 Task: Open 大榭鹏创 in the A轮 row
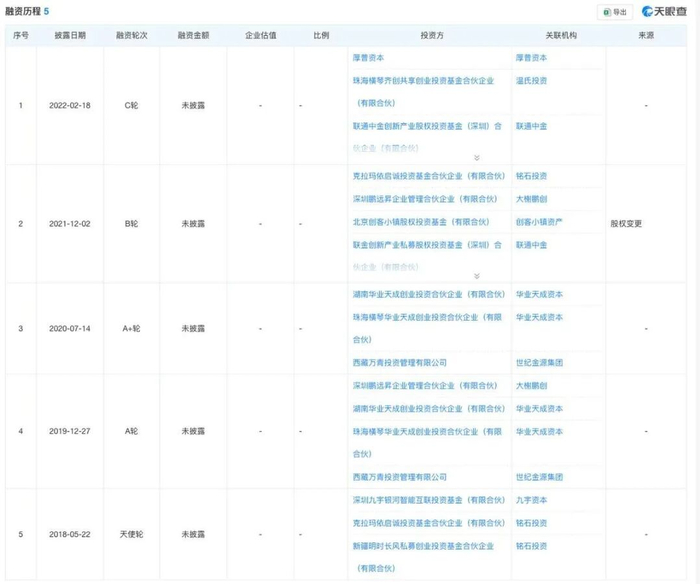pyautogui.click(x=531, y=386)
